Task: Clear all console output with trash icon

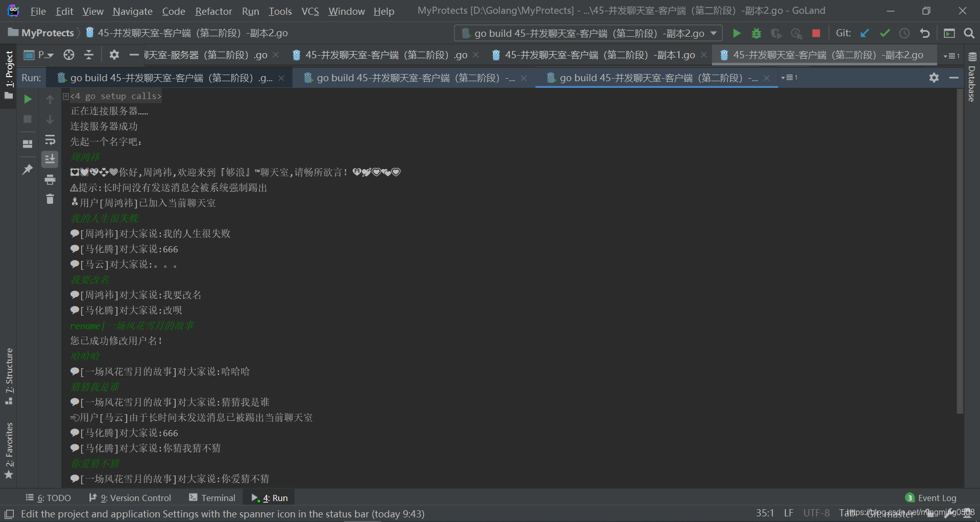Action: tap(50, 199)
